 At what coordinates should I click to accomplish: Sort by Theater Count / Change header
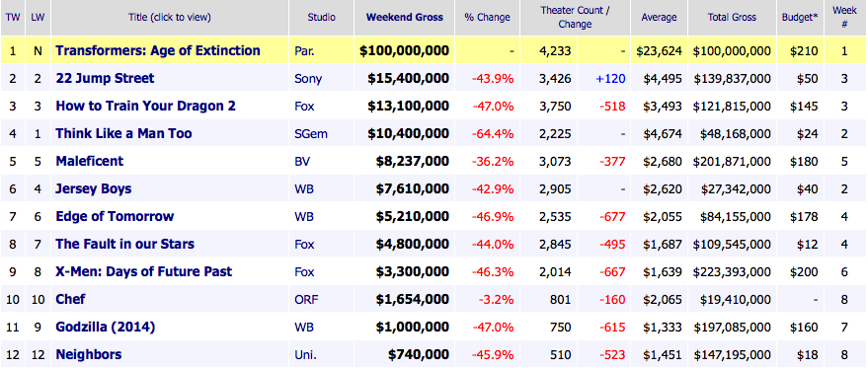575,17
